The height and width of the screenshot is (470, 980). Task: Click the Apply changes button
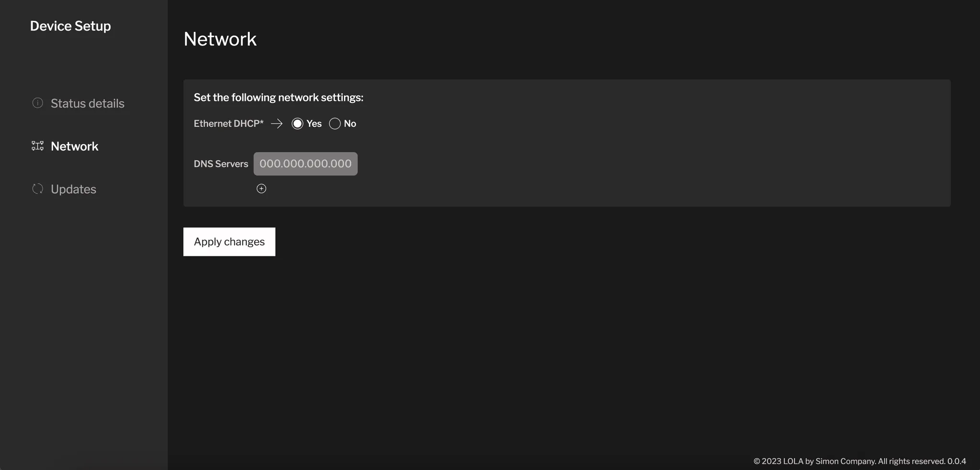pyautogui.click(x=229, y=241)
